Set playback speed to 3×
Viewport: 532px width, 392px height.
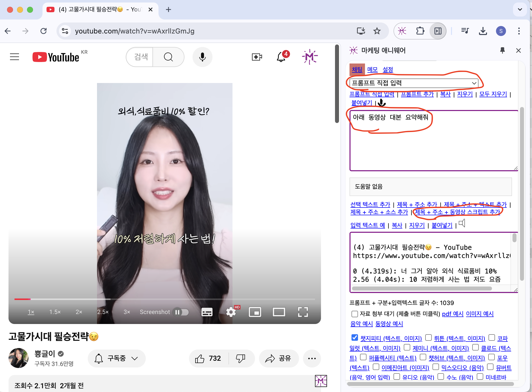pyautogui.click(x=127, y=312)
